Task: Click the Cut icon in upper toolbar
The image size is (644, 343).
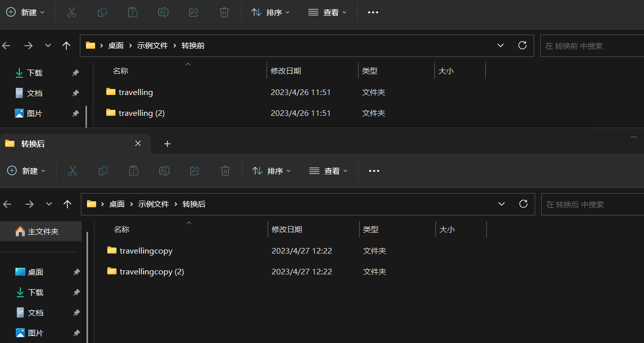Action: point(72,12)
